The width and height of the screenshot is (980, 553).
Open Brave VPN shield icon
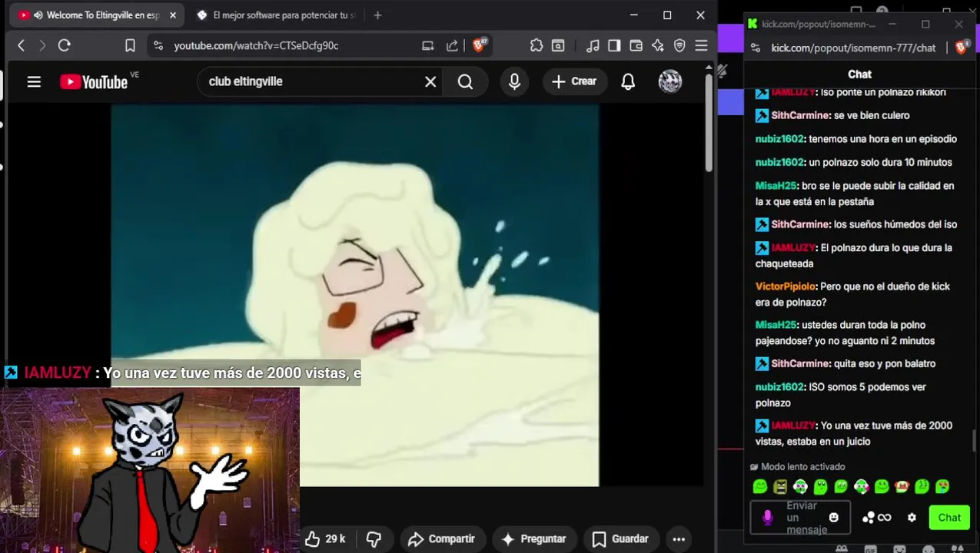click(x=679, y=46)
